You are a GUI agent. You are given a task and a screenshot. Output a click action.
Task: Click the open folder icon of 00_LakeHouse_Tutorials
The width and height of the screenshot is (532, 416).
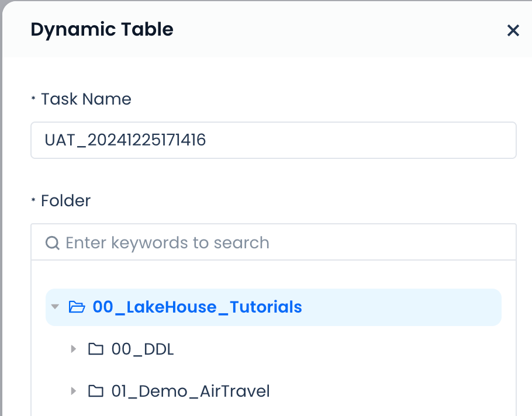pyautogui.click(x=77, y=307)
